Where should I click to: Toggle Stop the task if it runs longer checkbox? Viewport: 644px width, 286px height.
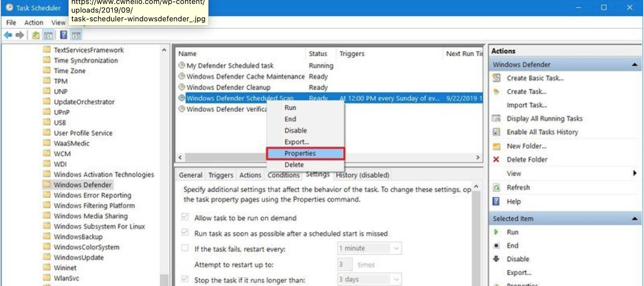tap(185, 279)
